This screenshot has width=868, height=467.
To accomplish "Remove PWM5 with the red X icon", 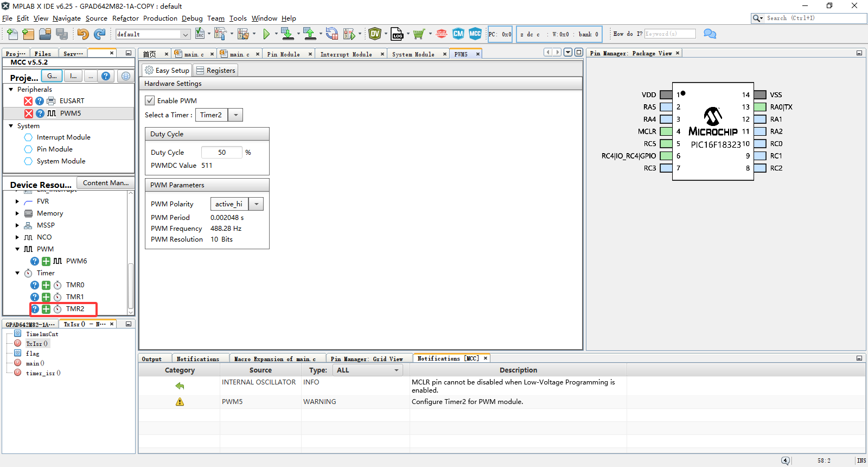I will point(29,113).
